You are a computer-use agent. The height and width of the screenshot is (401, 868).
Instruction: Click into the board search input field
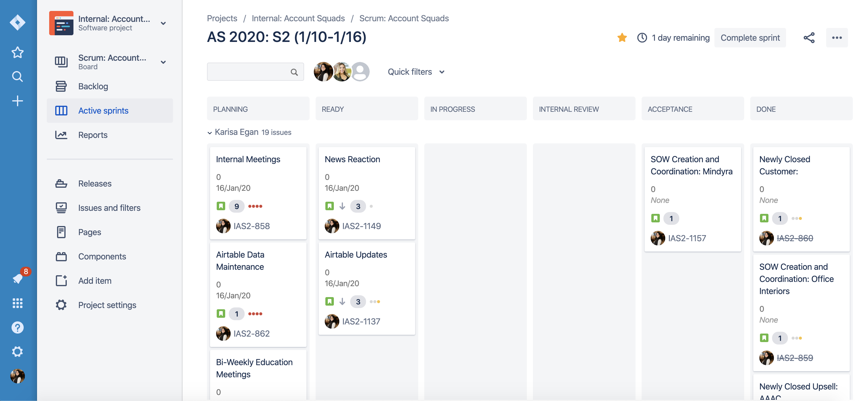point(255,71)
